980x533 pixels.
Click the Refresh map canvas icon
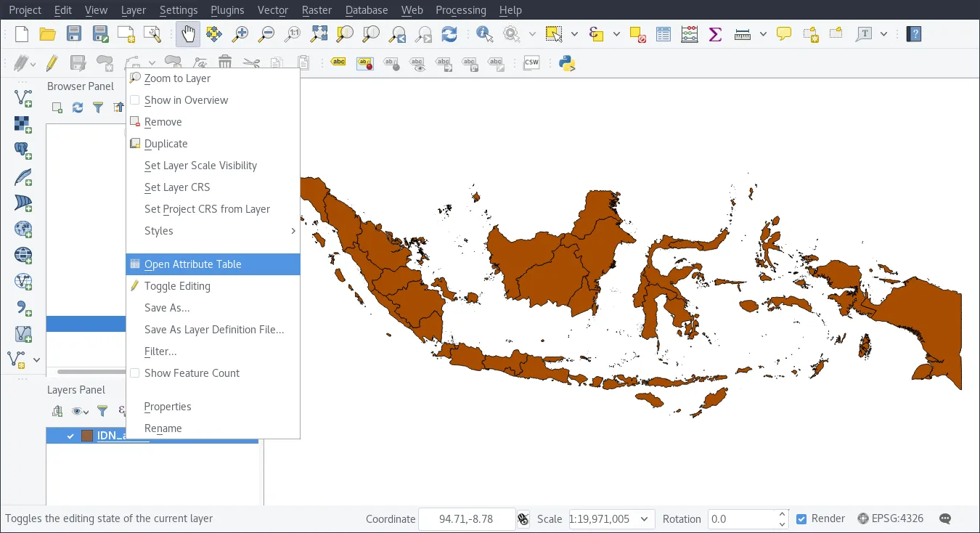click(449, 33)
